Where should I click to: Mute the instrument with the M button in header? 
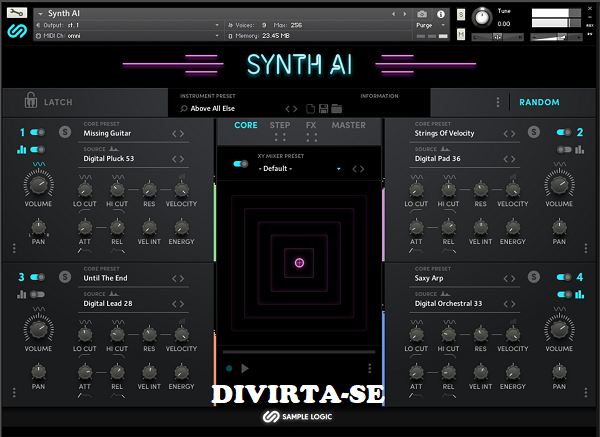tap(461, 34)
